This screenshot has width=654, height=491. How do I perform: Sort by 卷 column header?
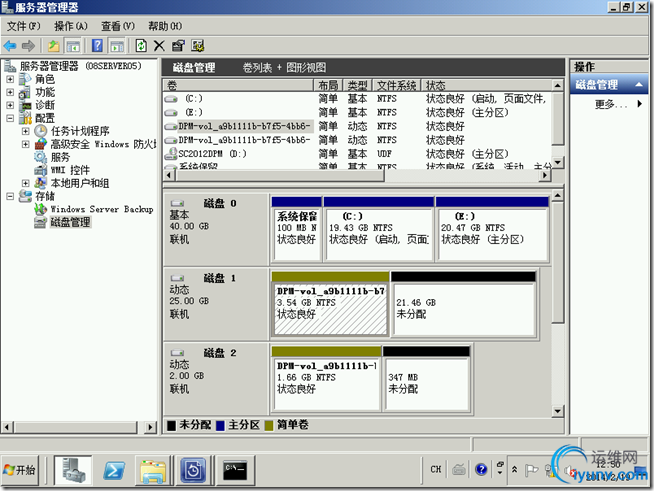tap(238, 85)
